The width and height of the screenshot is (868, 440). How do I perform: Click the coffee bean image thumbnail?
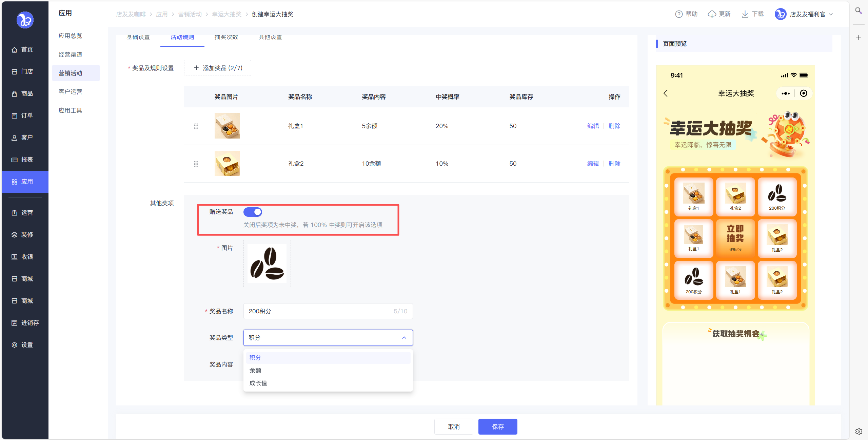pos(267,264)
